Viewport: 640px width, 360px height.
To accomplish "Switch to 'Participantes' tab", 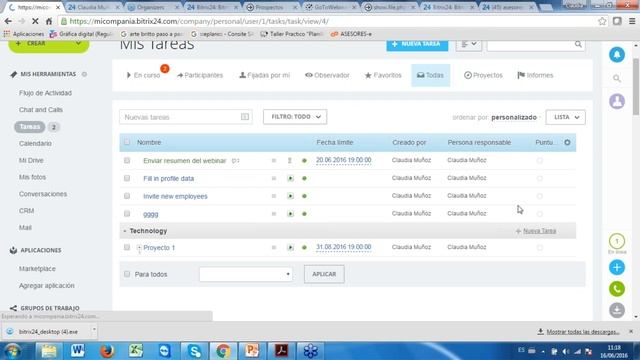I will pos(200,75).
